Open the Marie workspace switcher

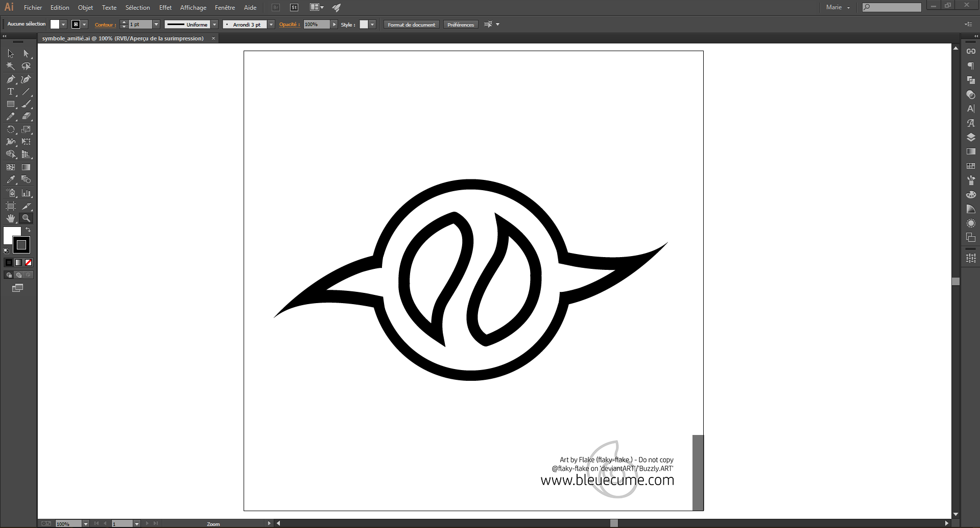pos(838,7)
